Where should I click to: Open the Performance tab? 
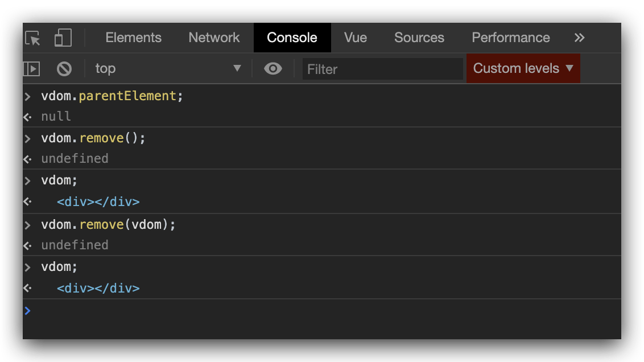tap(511, 38)
